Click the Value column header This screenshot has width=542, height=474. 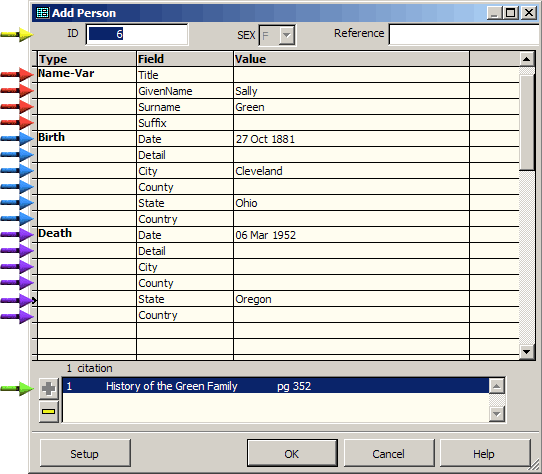(x=352, y=59)
